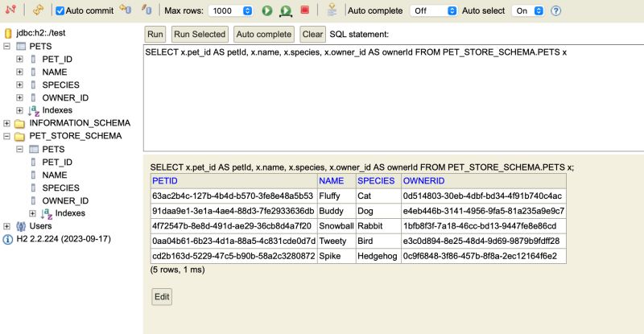Click pet ID starting 63ac2b4c
644x334 pixels.
click(x=233, y=196)
